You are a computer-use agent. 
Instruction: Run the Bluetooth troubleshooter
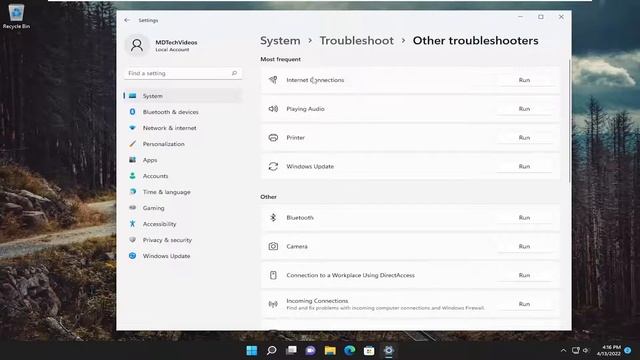click(524, 218)
